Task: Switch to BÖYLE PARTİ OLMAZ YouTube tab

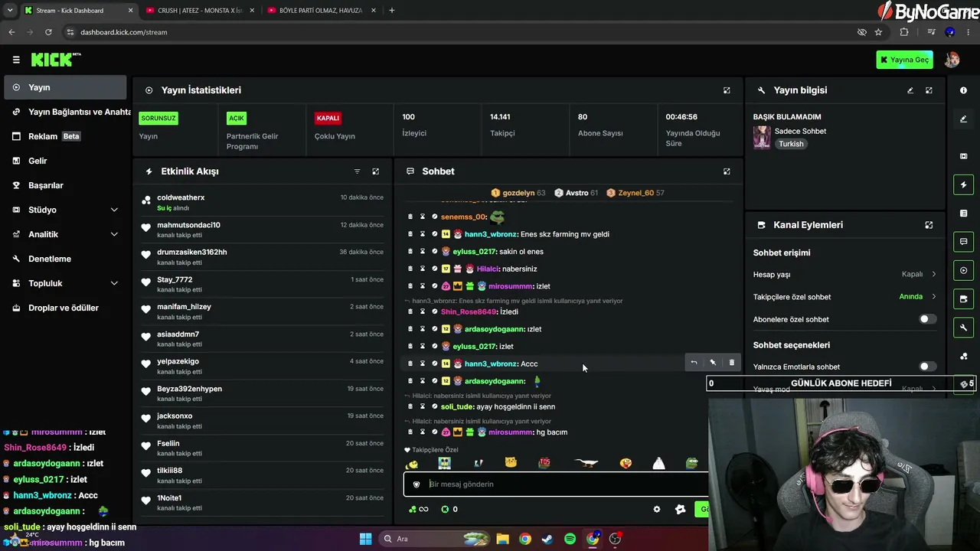Action: pos(321,11)
